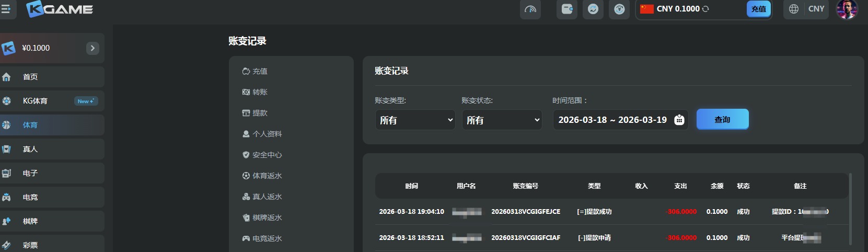Click the table's vertical scrollbar

pos(850,209)
